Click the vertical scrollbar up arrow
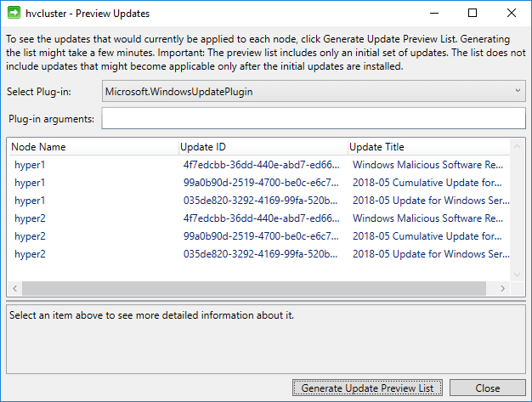The width and height of the screenshot is (532, 402). (517, 146)
